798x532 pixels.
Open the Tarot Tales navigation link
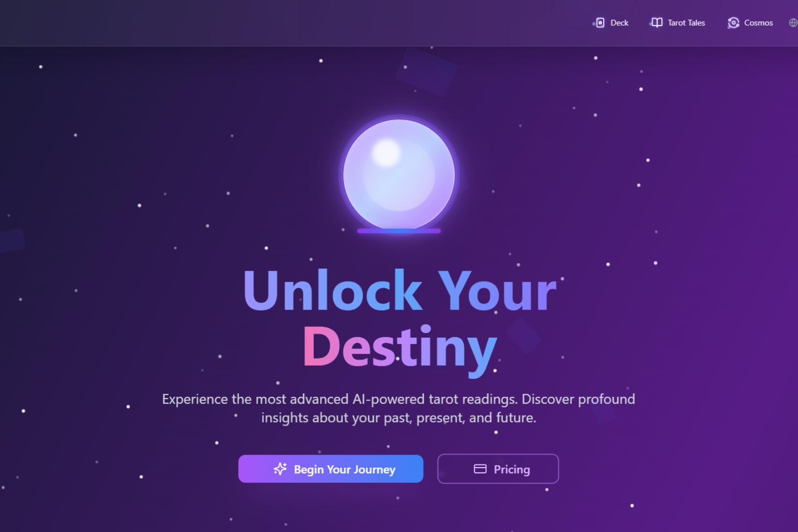678,23
